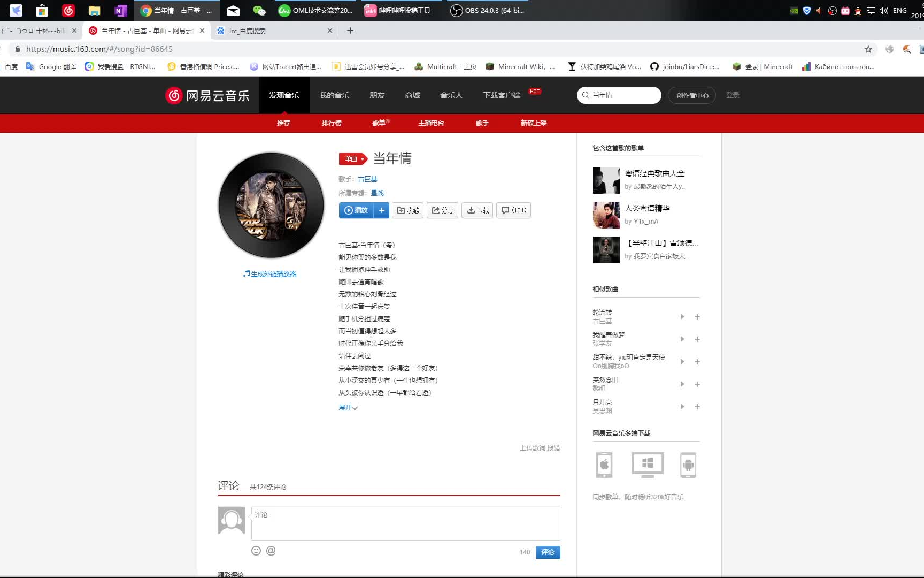Expand the full lyrics with 展开
This screenshot has width=924, height=578.
(x=348, y=407)
